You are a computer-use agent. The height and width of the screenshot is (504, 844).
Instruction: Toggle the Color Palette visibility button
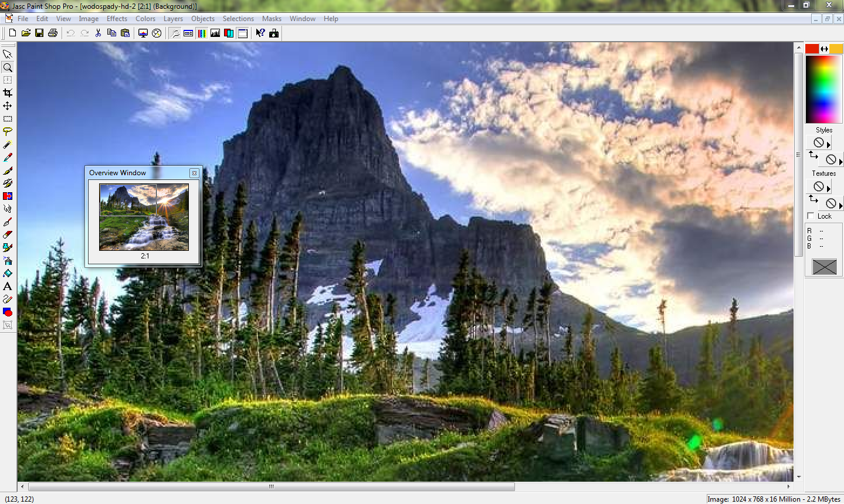(x=202, y=33)
